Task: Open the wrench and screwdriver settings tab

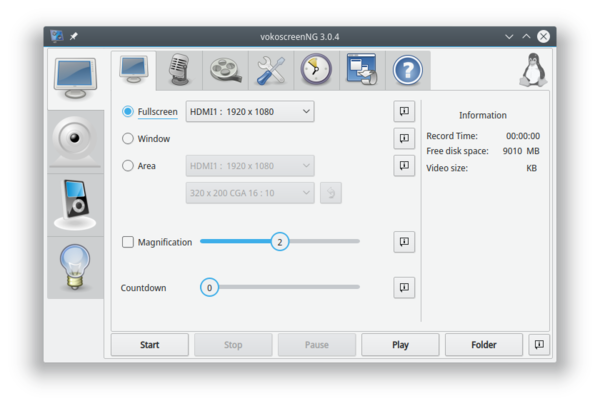Action: pos(271,70)
